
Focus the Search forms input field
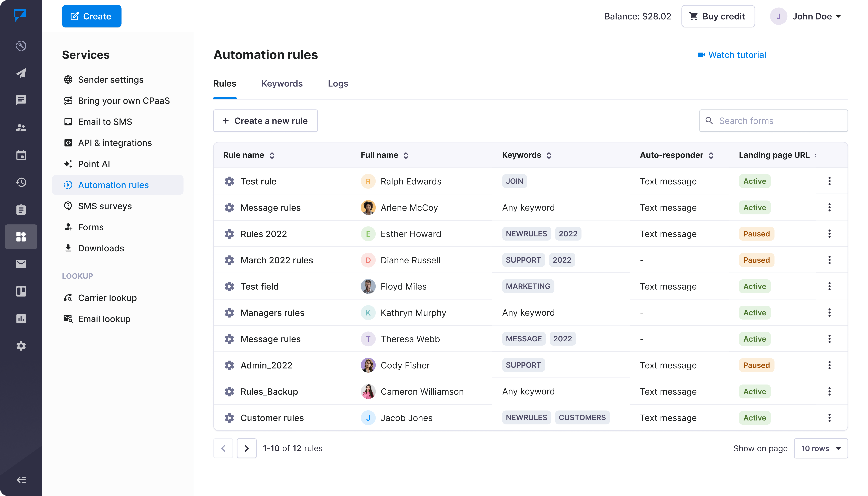click(773, 121)
